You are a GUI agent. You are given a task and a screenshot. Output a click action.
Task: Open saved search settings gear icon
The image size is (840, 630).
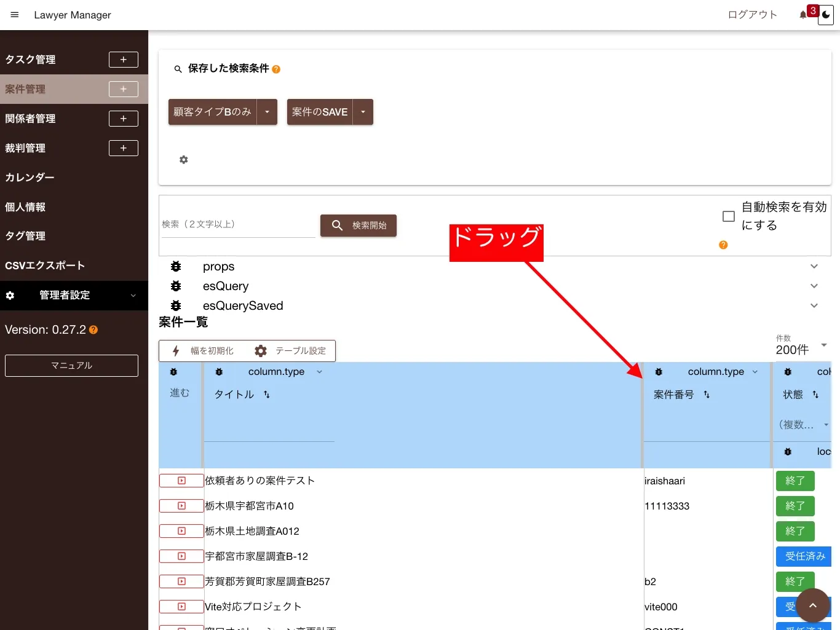183,160
